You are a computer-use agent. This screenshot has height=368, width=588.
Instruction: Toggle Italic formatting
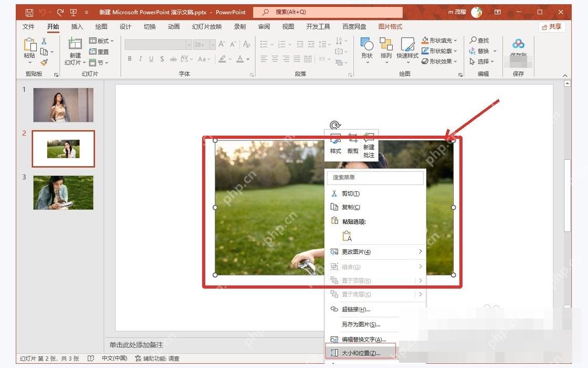[x=140, y=58]
